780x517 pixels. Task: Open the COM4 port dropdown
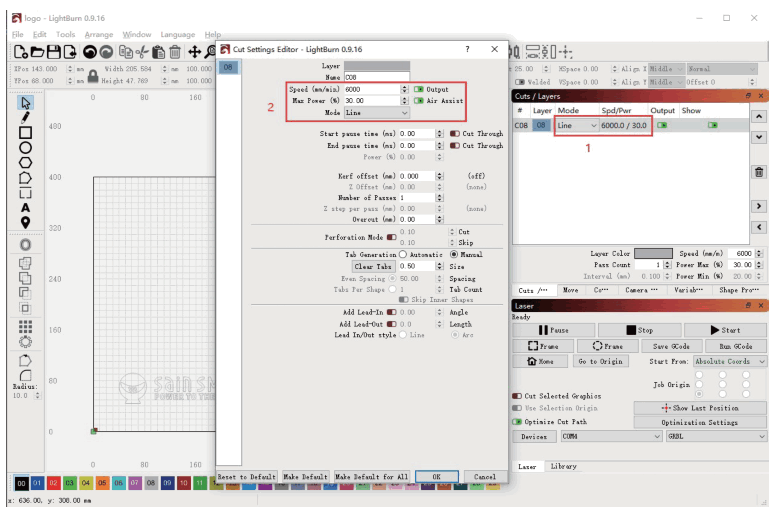tap(611, 436)
